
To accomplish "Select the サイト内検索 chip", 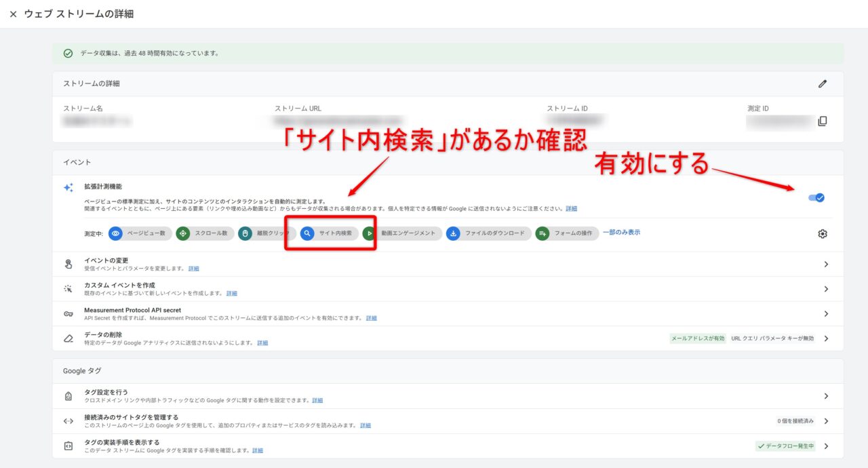I will click(330, 233).
